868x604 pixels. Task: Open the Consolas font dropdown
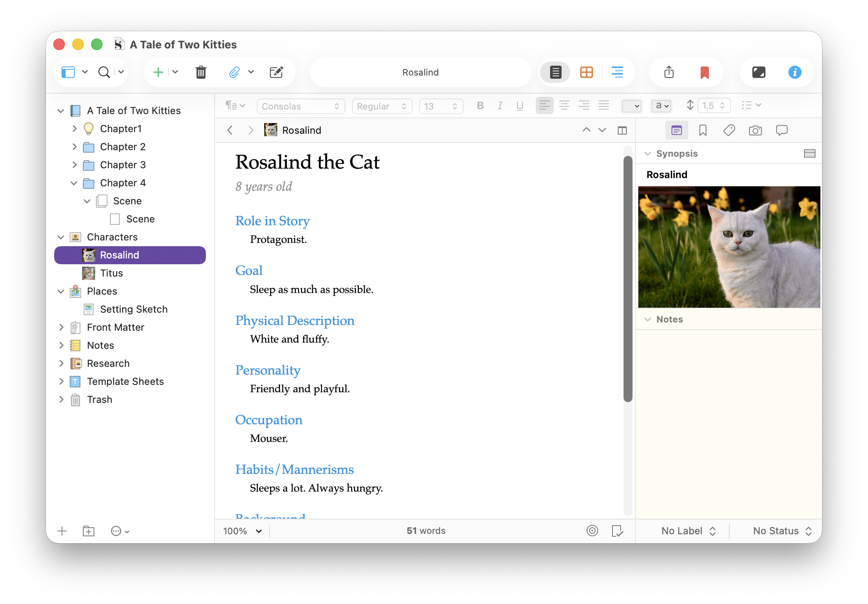coord(301,106)
